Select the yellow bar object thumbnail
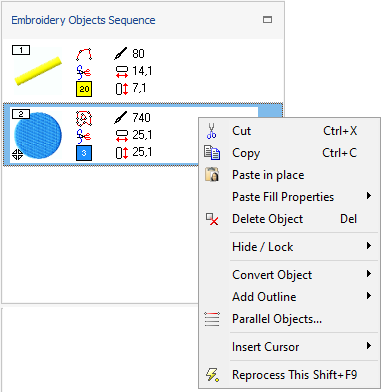This screenshot has height=392, width=382. [x=38, y=71]
